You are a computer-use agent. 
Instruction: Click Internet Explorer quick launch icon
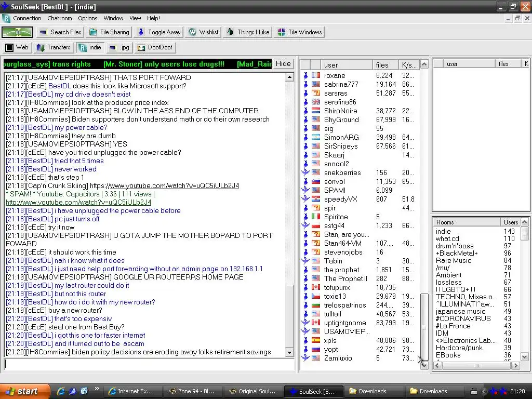[61, 391]
